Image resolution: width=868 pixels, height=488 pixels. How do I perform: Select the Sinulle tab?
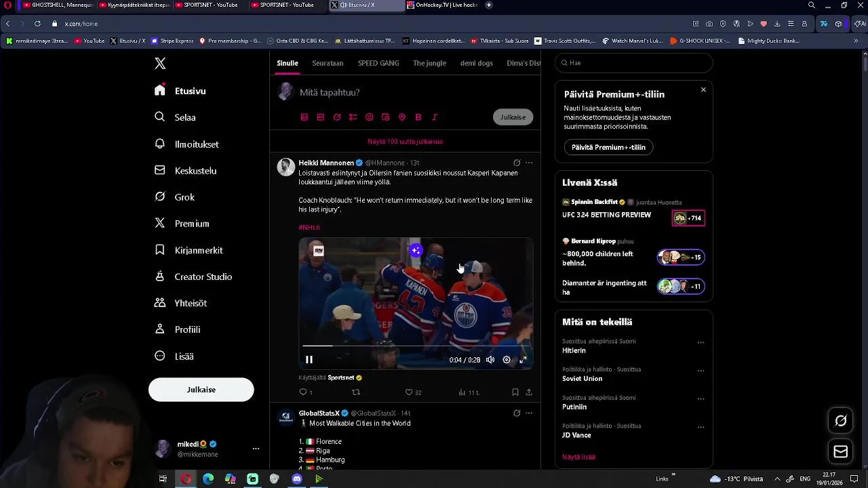coord(288,63)
